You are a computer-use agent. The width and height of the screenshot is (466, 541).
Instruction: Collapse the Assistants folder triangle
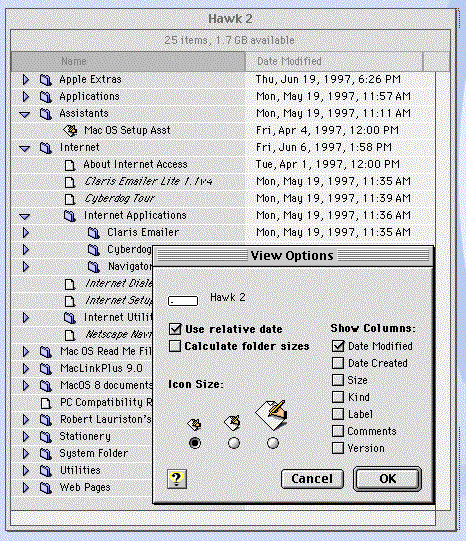point(24,115)
